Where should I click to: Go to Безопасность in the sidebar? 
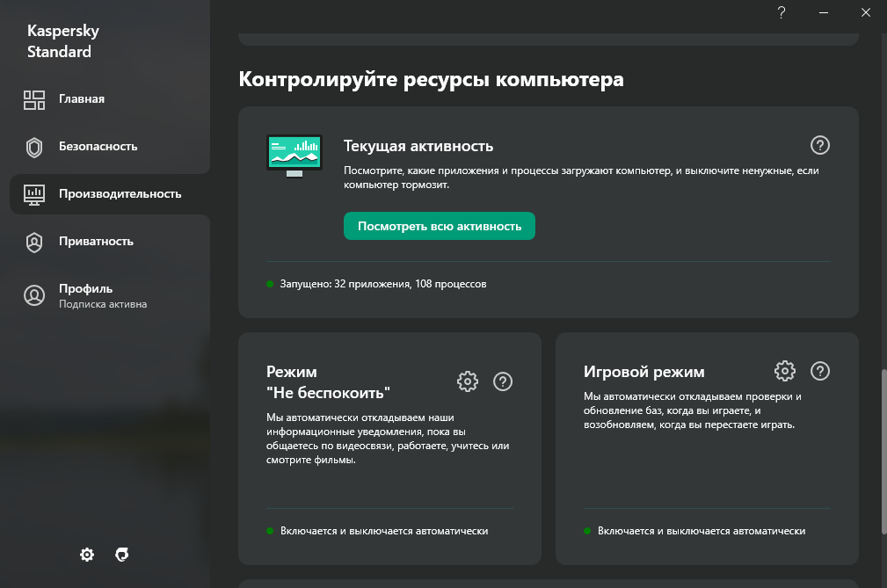pos(98,147)
